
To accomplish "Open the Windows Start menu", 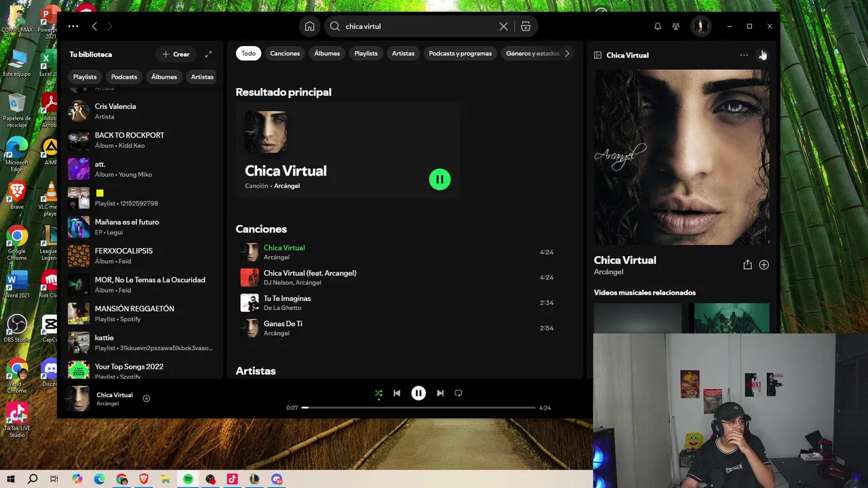I will [11, 479].
